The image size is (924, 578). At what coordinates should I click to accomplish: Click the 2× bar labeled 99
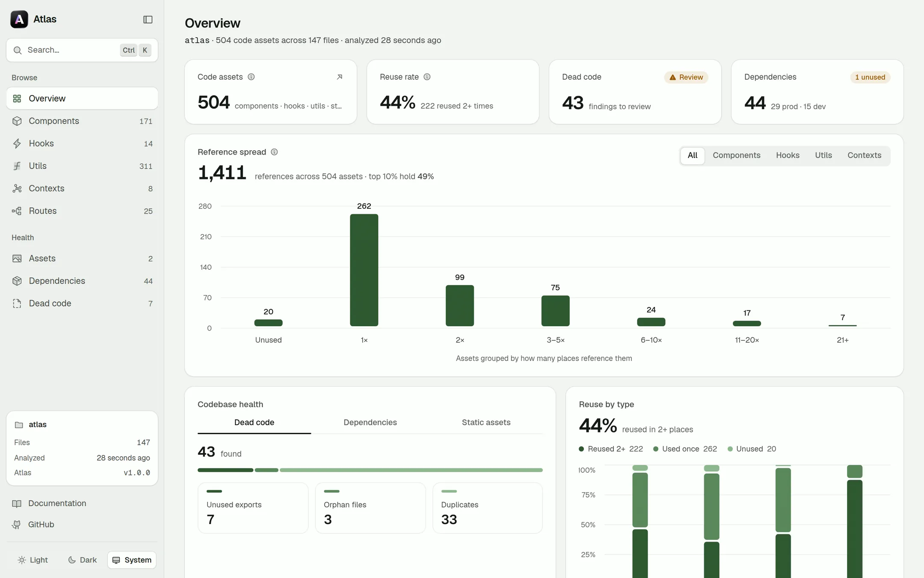click(x=460, y=306)
